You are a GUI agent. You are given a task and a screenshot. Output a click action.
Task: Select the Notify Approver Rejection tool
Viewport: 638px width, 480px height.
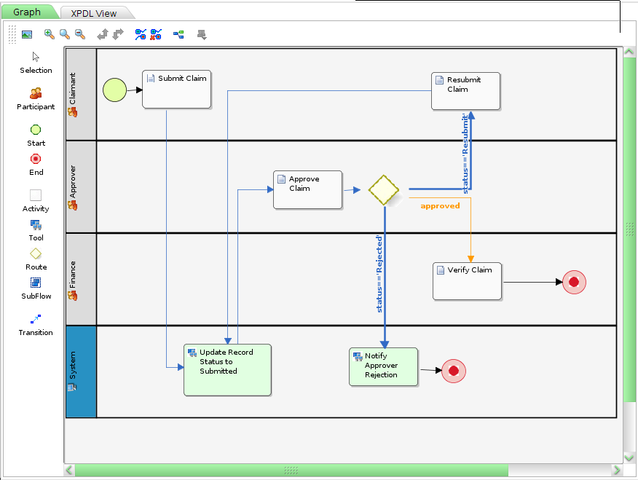383,367
